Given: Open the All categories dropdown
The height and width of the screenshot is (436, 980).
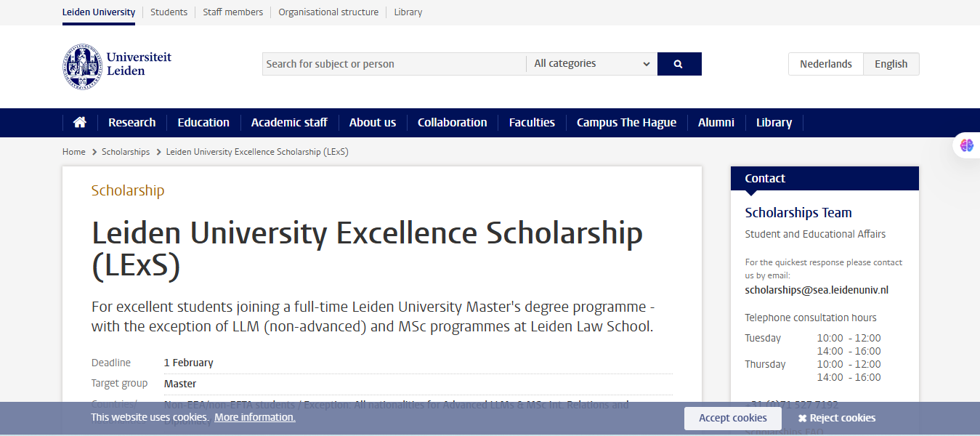Looking at the screenshot, I should [591, 64].
